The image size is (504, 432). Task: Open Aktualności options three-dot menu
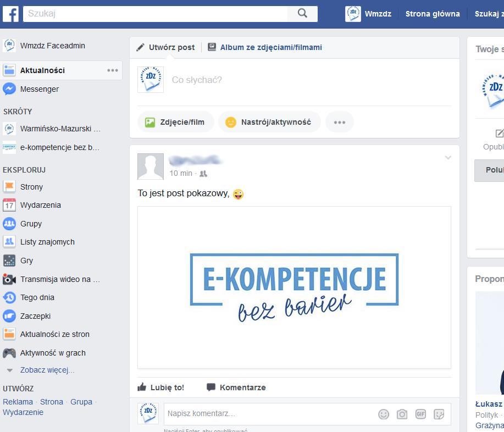[x=113, y=70]
